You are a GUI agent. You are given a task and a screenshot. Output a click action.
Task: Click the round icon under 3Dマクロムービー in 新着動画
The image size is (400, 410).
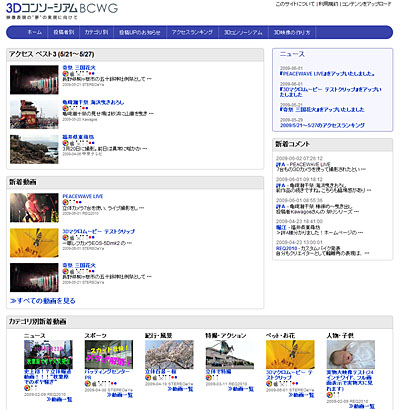pos(65,237)
